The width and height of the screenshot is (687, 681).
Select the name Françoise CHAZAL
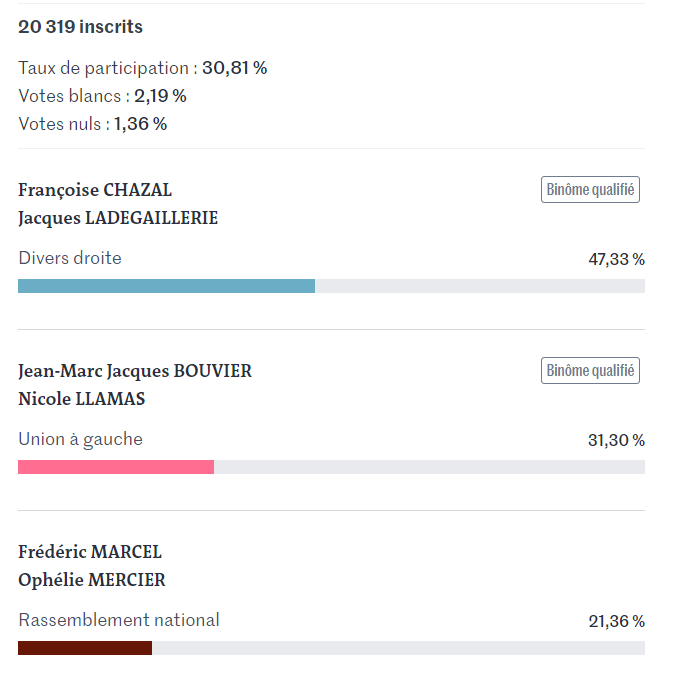coord(95,191)
